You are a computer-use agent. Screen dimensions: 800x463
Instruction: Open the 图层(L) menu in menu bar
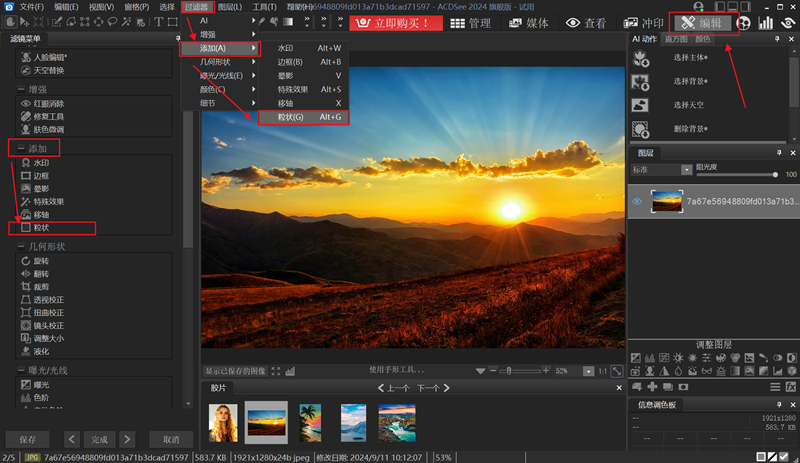point(230,7)
